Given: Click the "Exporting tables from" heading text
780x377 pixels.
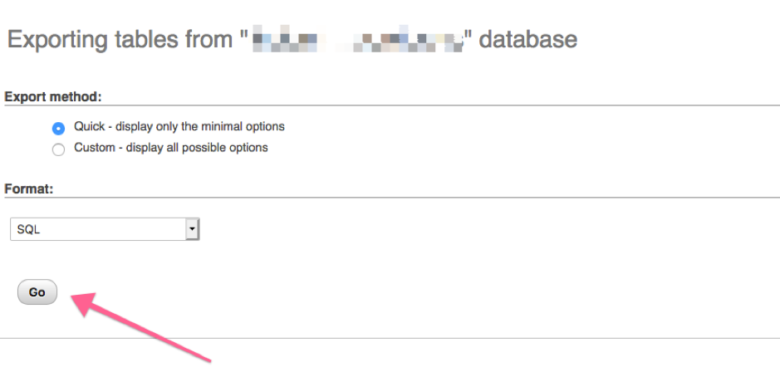Looking at the screenshot, I should (120, 40).
